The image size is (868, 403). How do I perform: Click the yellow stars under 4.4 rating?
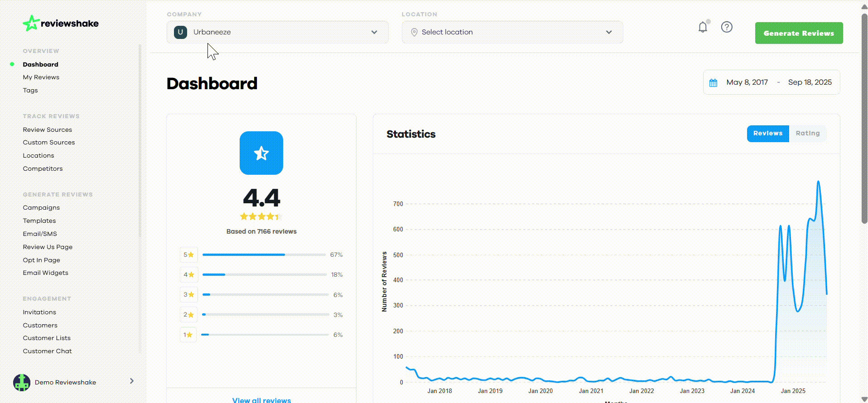[x=260, y=216]
